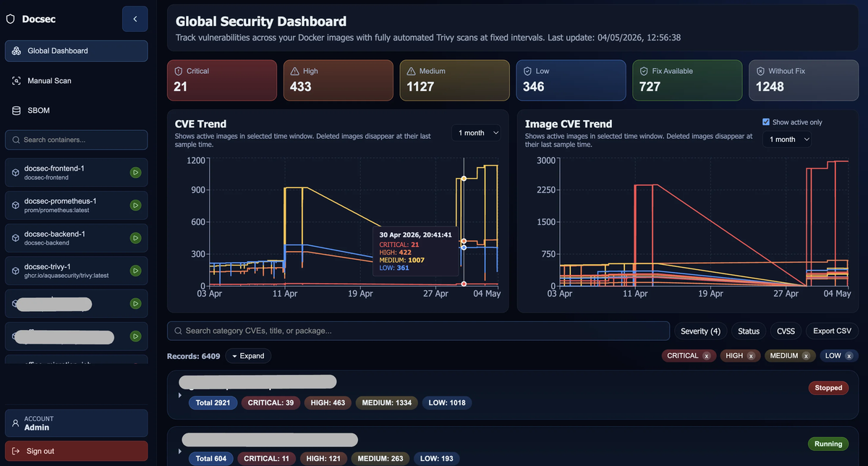The width and height of the screenshot is (868, 466).
Task: Click the Expand records button
Action: [x=248, y=356]
